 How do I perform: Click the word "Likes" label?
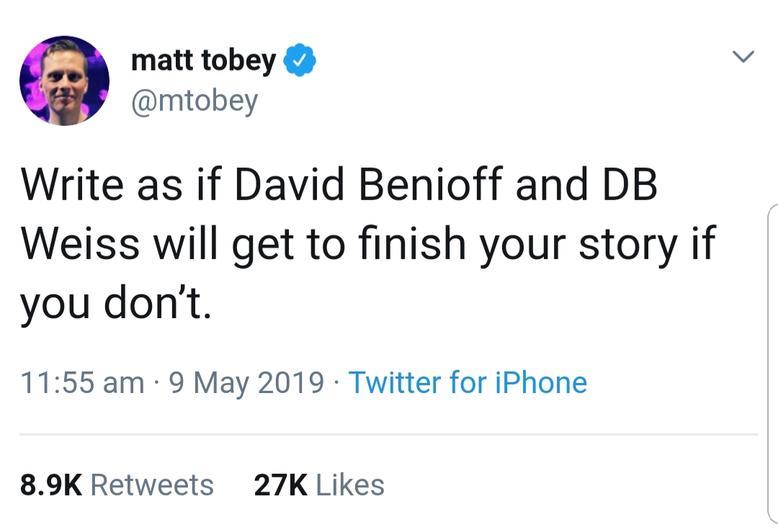[x=350, y=485]
